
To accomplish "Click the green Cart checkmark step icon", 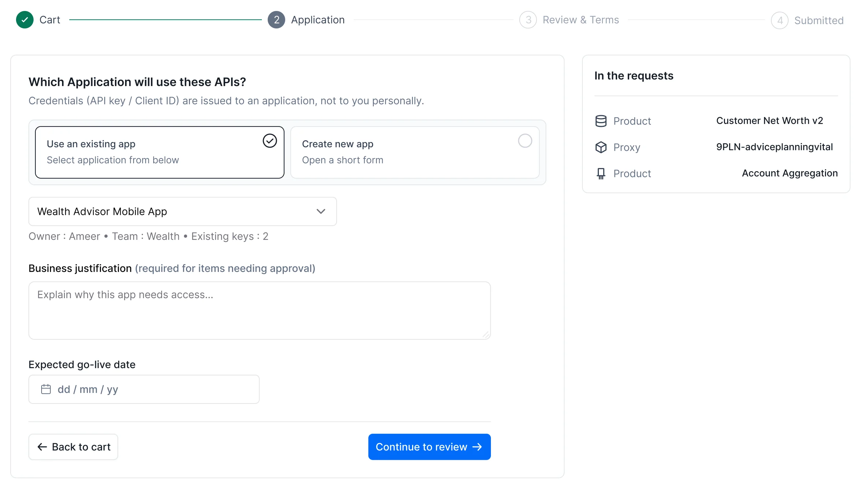I will tap(25, 20).
